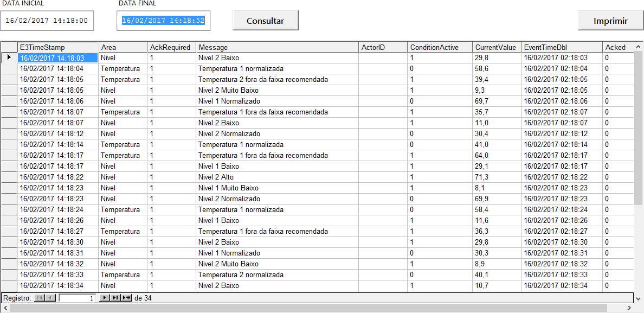The image size is (644, 313).
Task: Click the DATA INICIAL date field
Action: pos(47,21)
